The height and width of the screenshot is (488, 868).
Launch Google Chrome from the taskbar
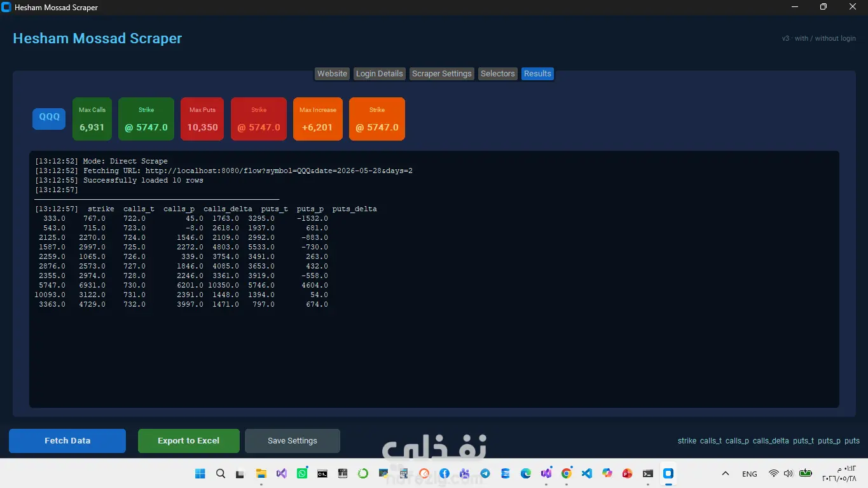click(567, 473)
